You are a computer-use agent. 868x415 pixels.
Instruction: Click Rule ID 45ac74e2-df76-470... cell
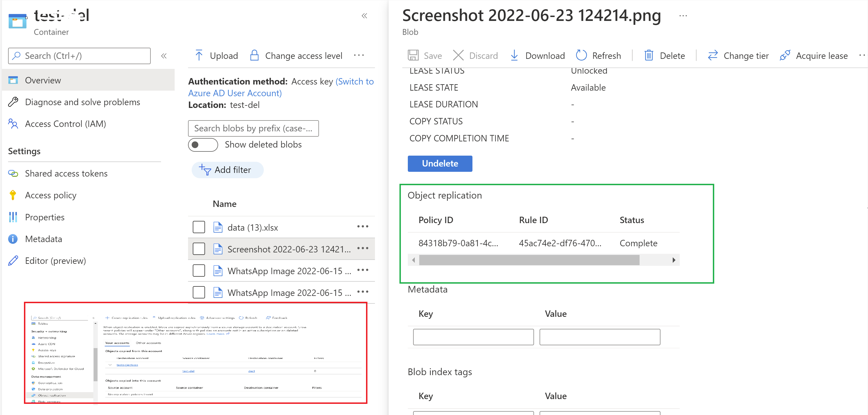(560, 243)
